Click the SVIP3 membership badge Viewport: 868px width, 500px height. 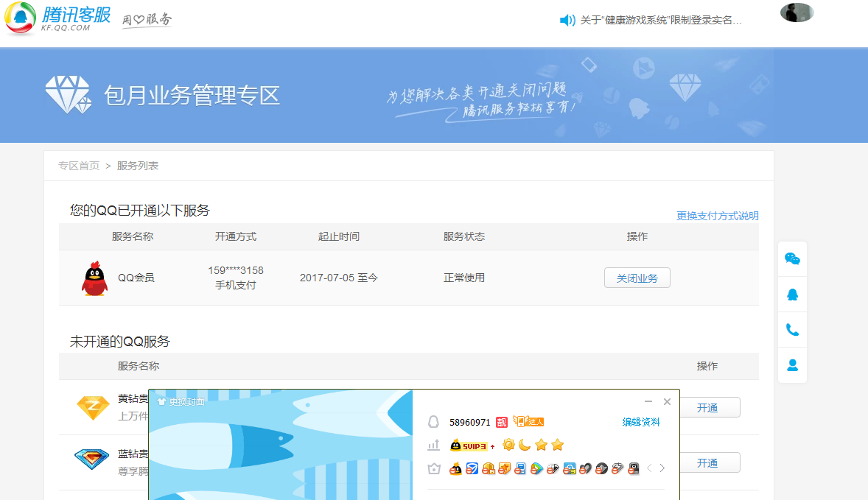469,446
